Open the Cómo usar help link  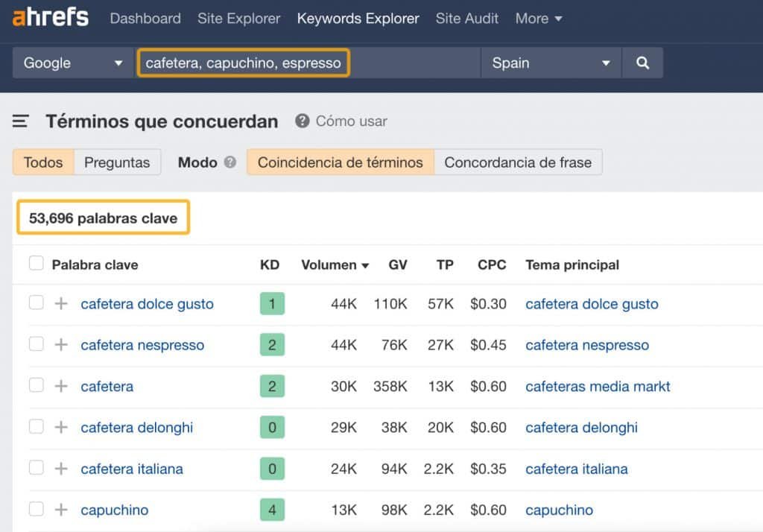pyautogui.click(x=352, y=121)
